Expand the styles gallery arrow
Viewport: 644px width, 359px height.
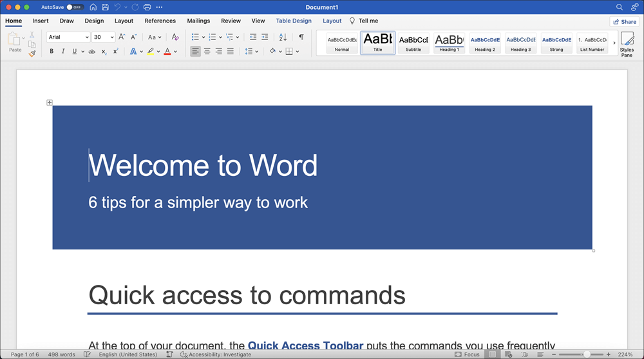pos(612,43)
